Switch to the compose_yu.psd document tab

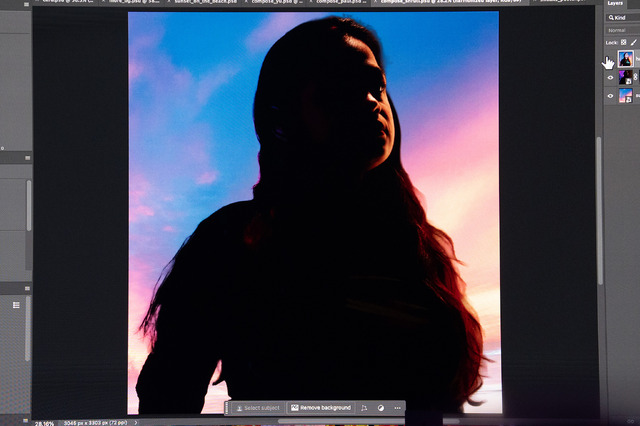276,2
